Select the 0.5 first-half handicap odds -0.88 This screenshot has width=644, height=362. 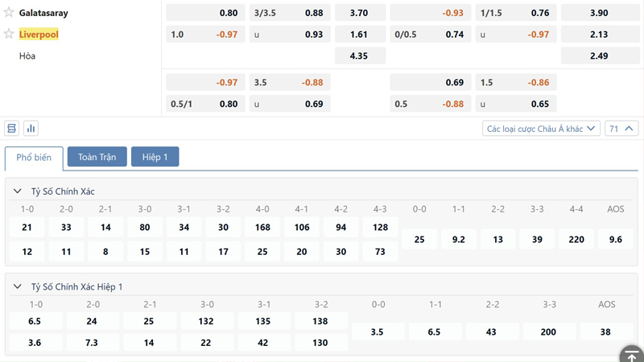tap(431, 104)
